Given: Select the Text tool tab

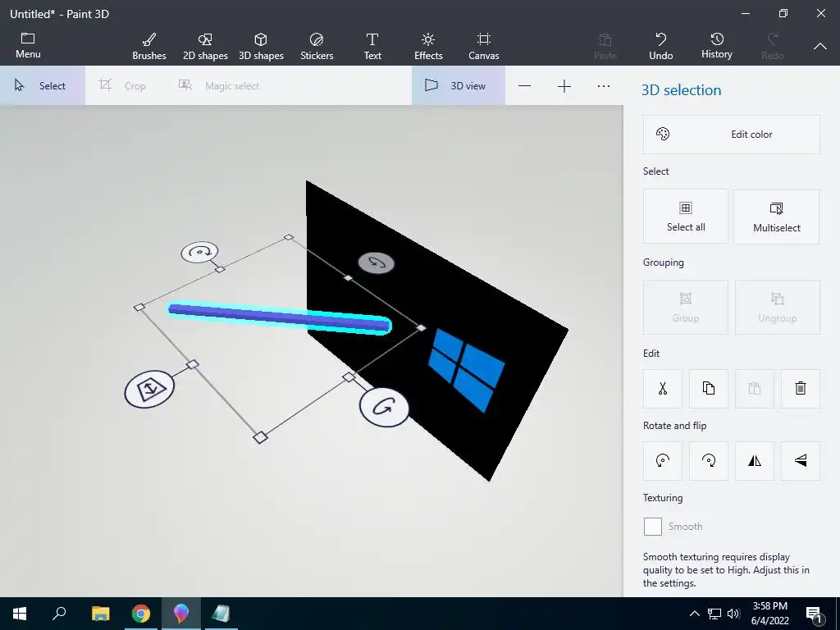Looking at the screenshot, I should pos(372,46).
